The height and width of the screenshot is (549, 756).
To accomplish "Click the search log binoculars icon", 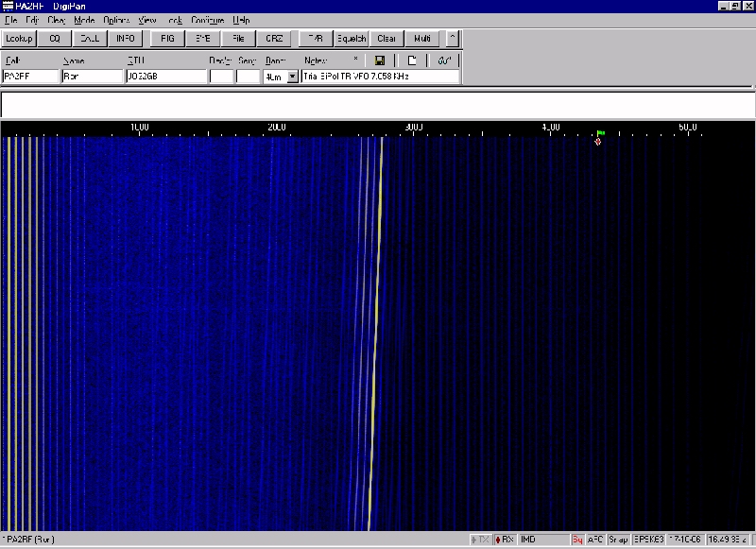I will point(444,60).
